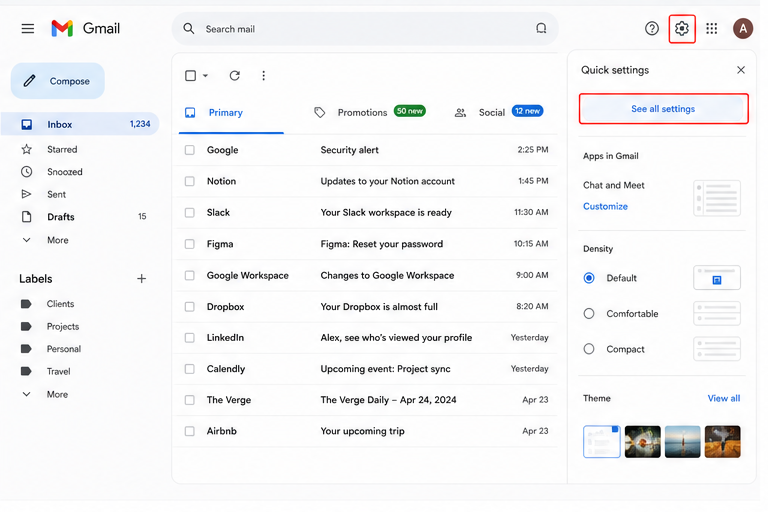
Task: Click the Compose button
Action: click(58, 81)
